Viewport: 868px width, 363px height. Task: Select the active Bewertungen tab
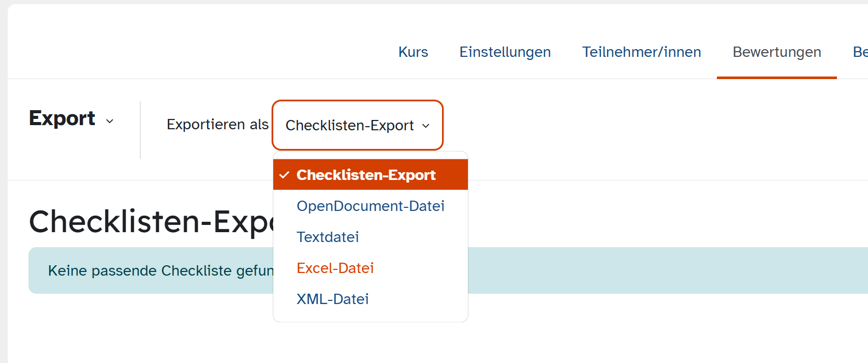(777, 52)
